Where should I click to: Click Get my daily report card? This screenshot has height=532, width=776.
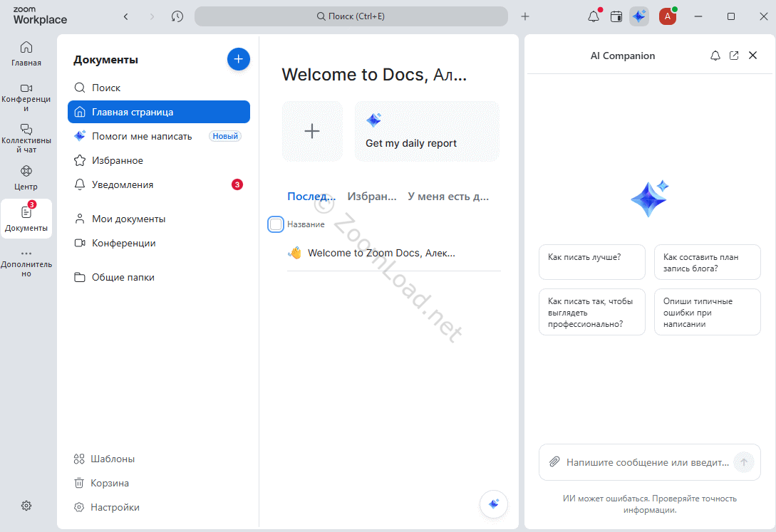click(x=427, y=131)
